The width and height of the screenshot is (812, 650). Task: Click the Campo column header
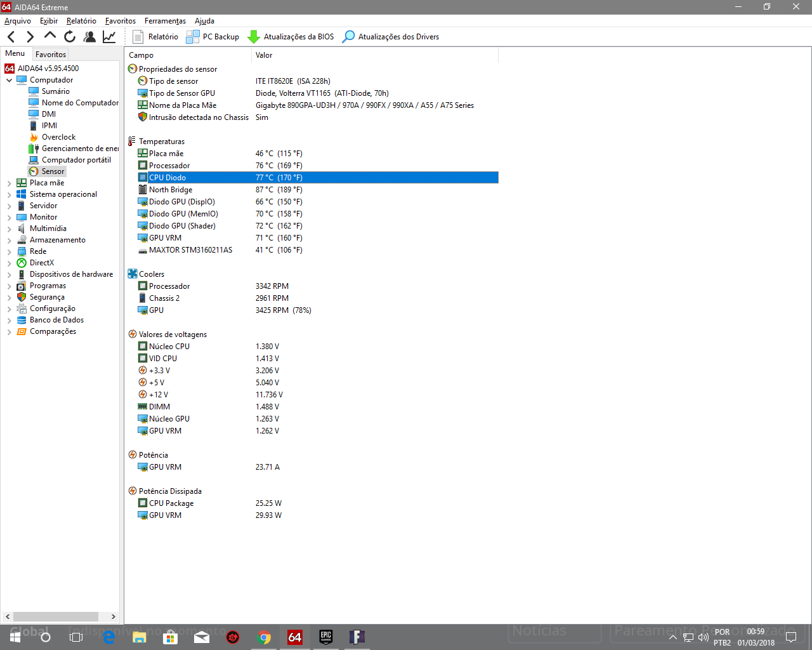pos(188,55)
